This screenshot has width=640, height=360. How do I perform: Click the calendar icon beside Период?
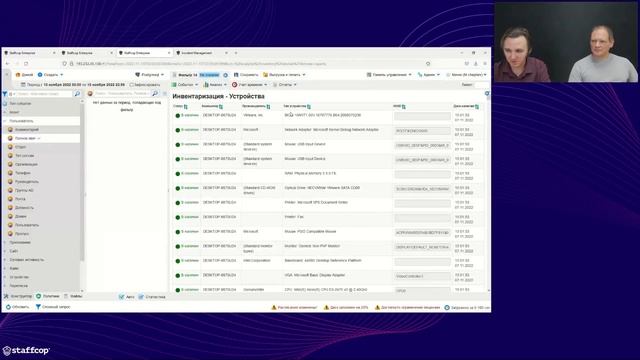23,84
